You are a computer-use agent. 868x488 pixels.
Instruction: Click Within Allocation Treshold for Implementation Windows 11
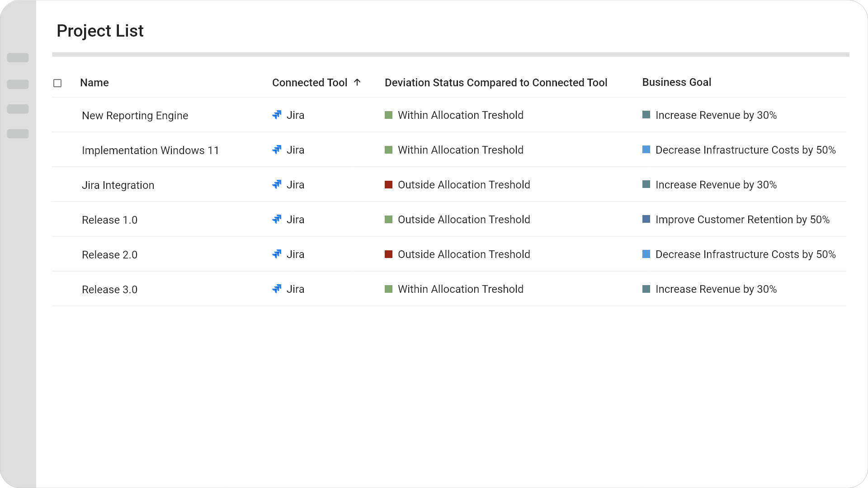point(461,150)
